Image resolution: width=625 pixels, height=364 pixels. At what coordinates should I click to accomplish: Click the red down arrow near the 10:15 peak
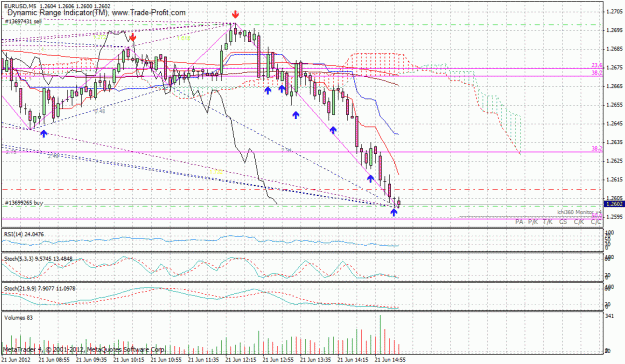click(x=133, y=37)
